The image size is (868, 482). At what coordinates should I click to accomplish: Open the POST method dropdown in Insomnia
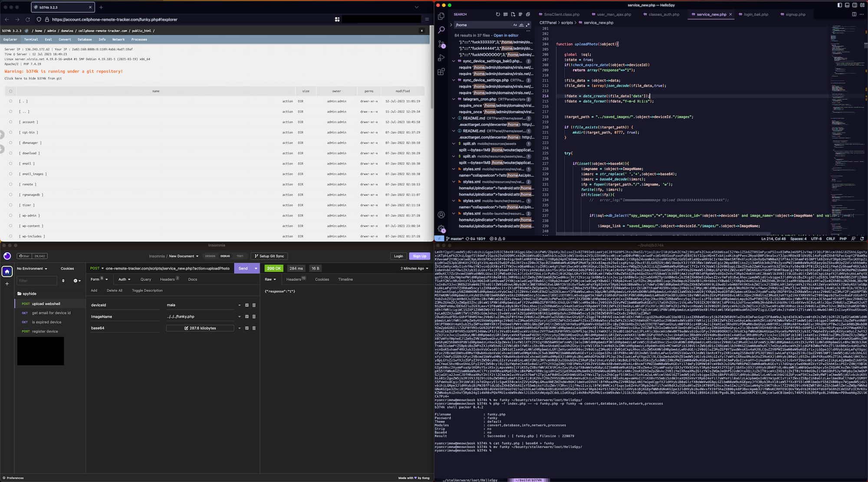(97, 268)
